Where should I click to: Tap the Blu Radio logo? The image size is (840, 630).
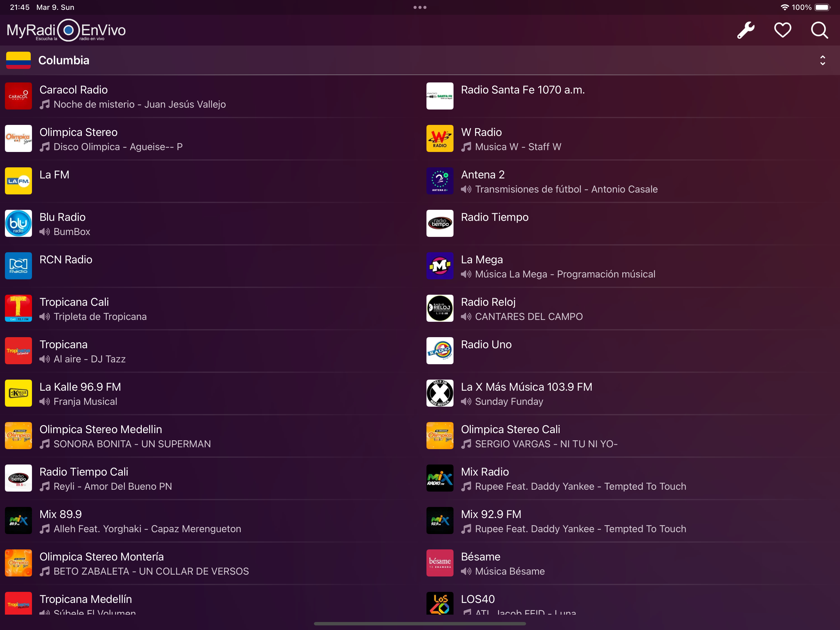(x=18, y=223)
